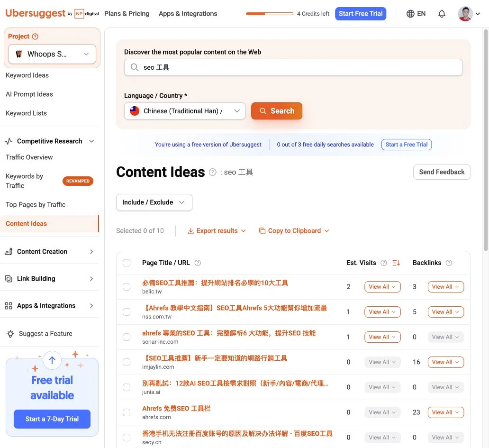Click the NP digital logo
The width and height of the screenshot is (489, 448).
[x=87, y=14]
